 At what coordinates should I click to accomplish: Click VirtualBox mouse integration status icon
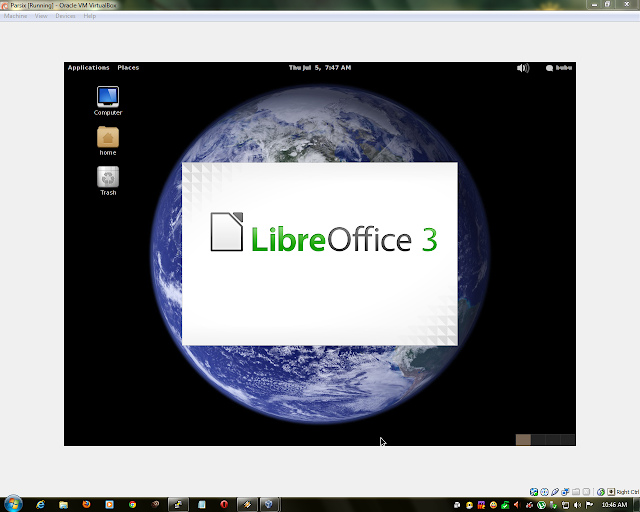(x=601, y=492)
